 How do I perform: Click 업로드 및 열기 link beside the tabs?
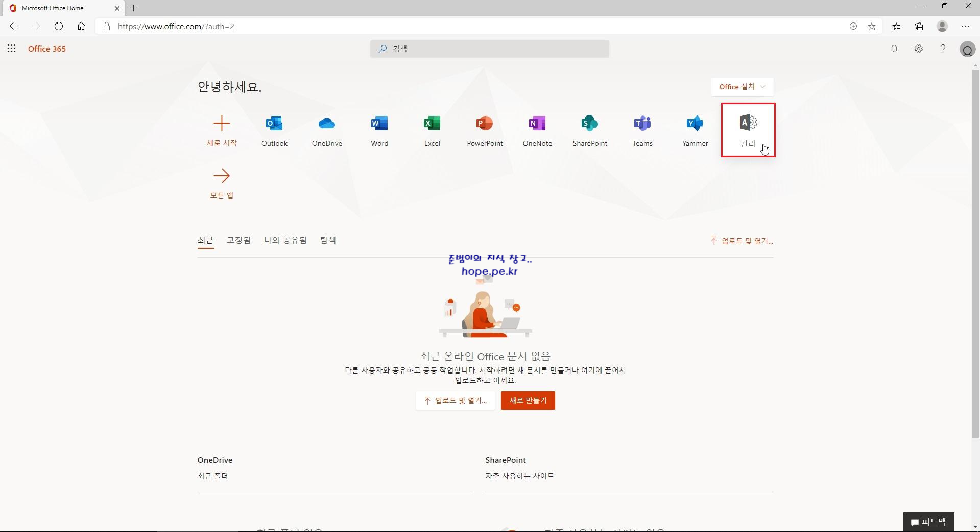click(742, 241)
